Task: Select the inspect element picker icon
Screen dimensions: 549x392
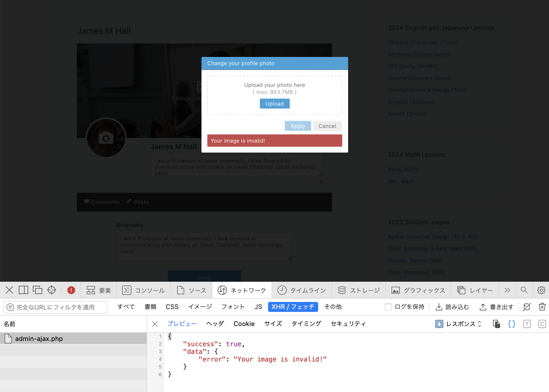Action: point(52,290)
